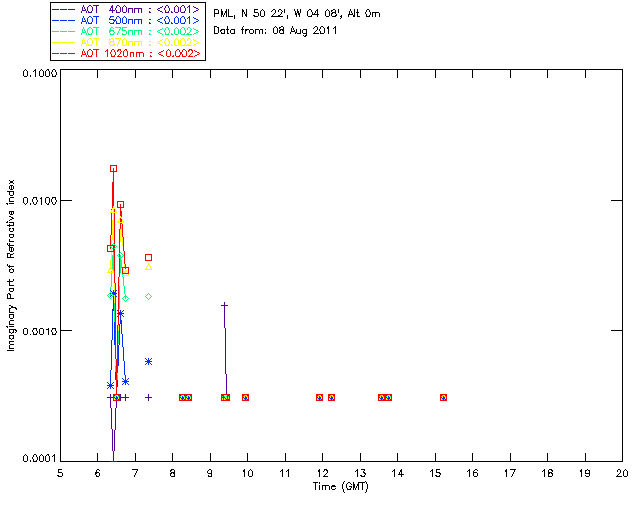The image size is (640, 512).
Task: Click the 0.0010 y-axis tick label
Action: tap(39, 331)
